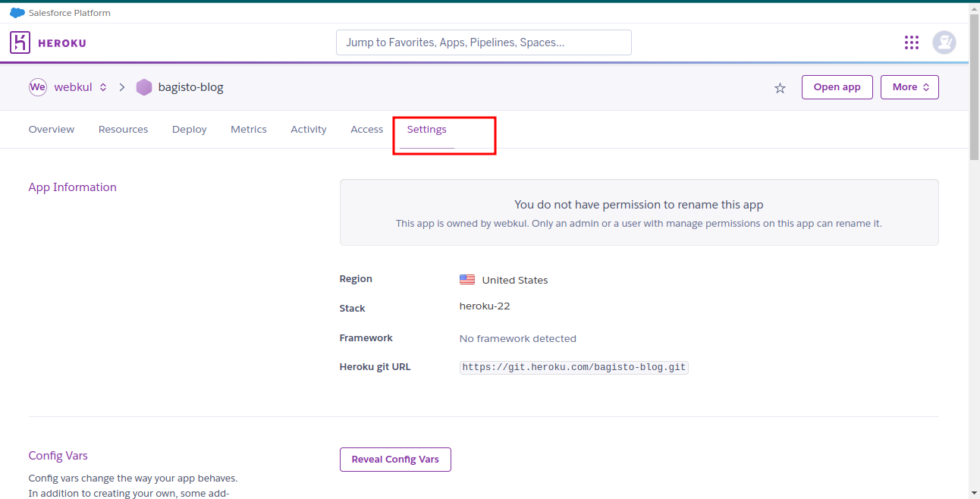Expand the webkul team switcher
This screenshot has width=980, height=499.
(103, 87)
